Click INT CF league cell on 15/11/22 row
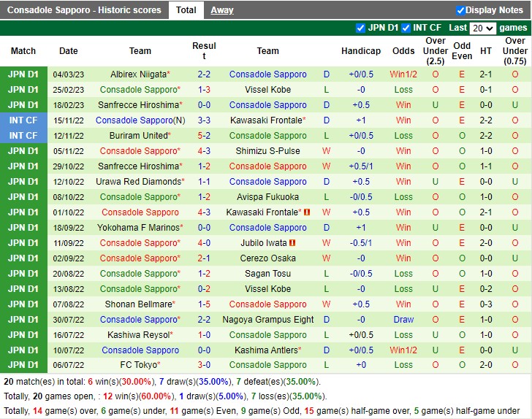The width and height of the screenshot is (532, 419). (x=23, y=120)
